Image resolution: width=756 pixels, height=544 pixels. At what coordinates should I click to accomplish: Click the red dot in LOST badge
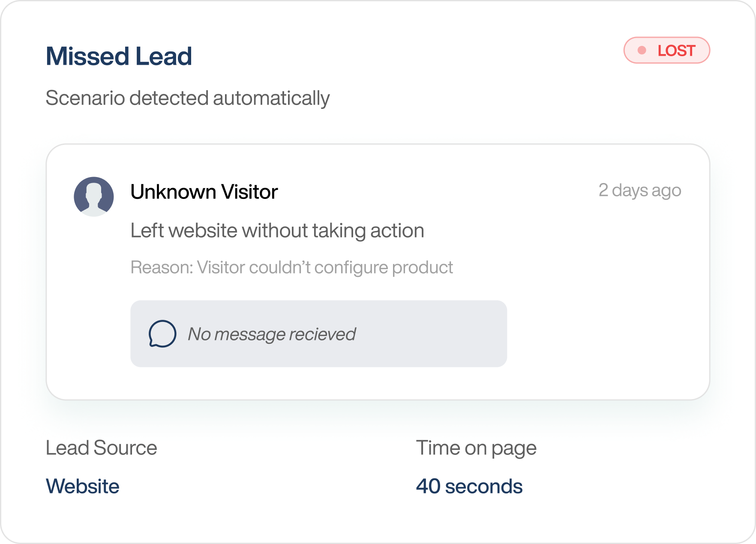[642, 51]
